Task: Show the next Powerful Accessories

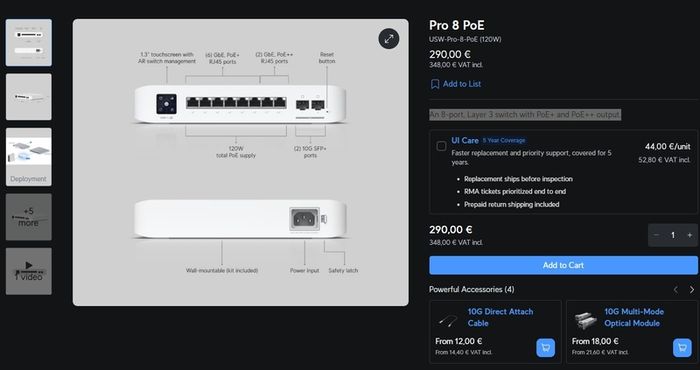Action: tap(692, 290)
